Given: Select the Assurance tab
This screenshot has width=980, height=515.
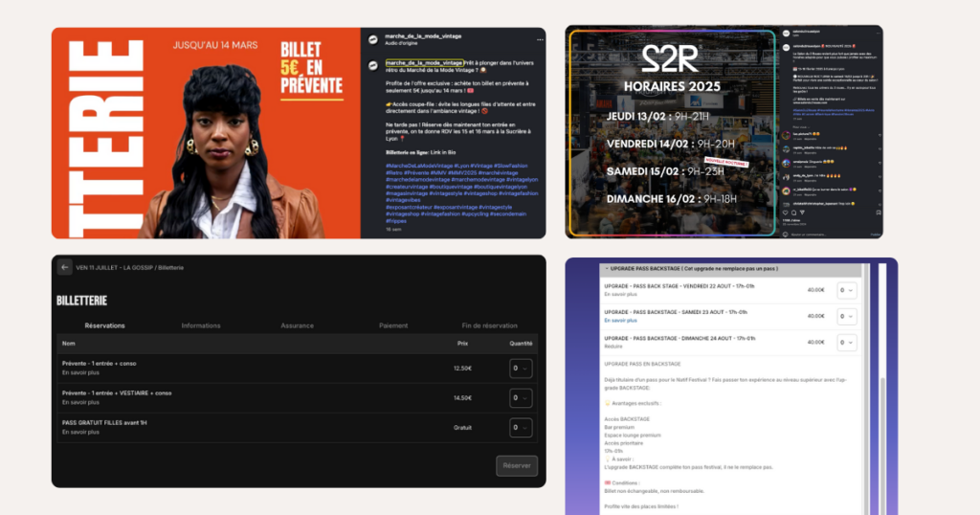Looking at the screenshot, I should pos(297,325).
